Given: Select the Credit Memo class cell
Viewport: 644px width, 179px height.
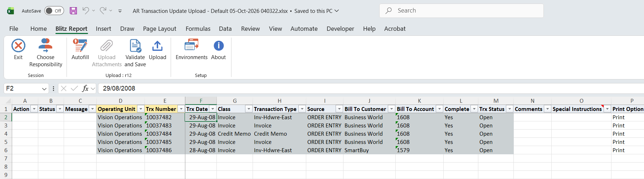Looking at the screenshot, I should (x=235, y=134).
